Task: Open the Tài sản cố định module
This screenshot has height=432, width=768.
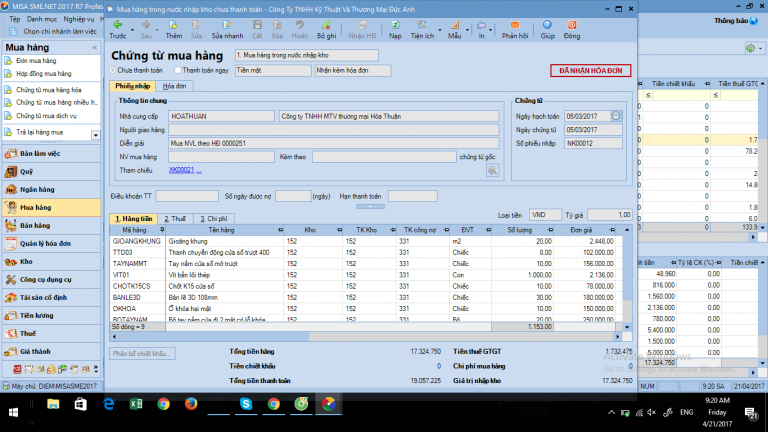Action: [x=51, y=297]
